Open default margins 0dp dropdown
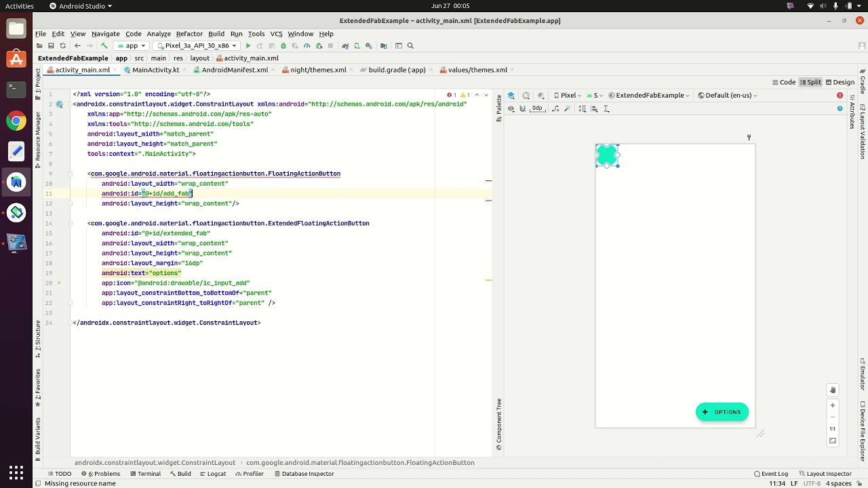The width and height of the screenshot is (868, 488). point(538,108)
